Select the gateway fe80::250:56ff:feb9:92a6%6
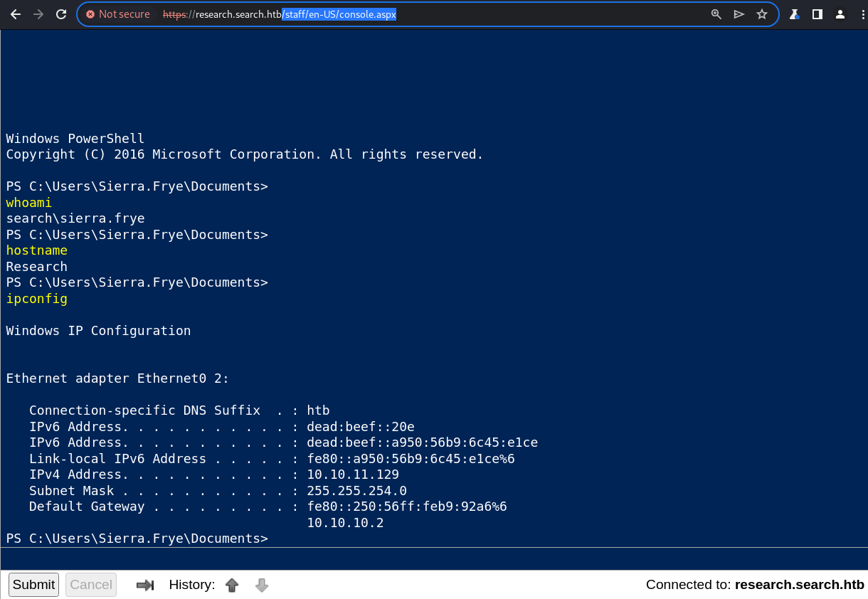The height and width of the screenshot is (599, 868). click(407, 507)
